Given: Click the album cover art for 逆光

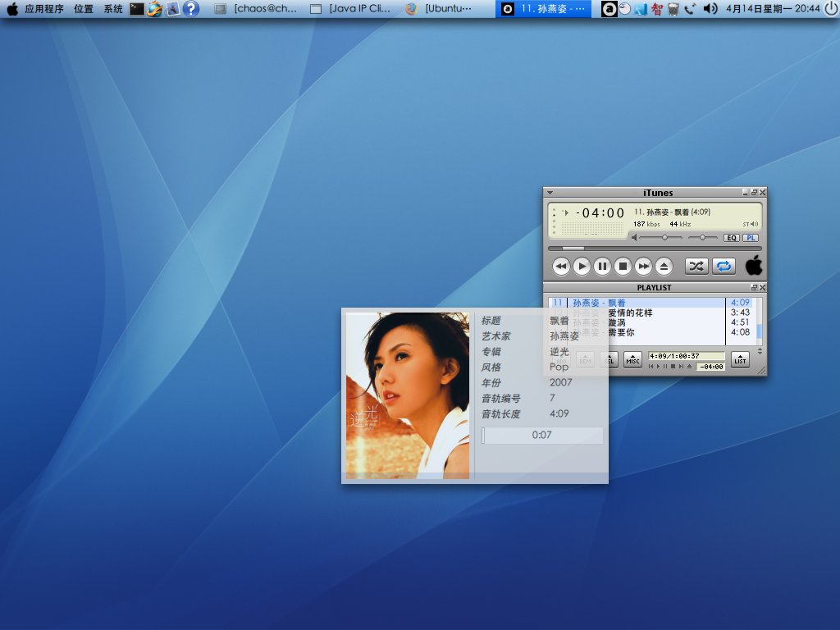Looking at the screenshot, I should click(x=408, y=395).
